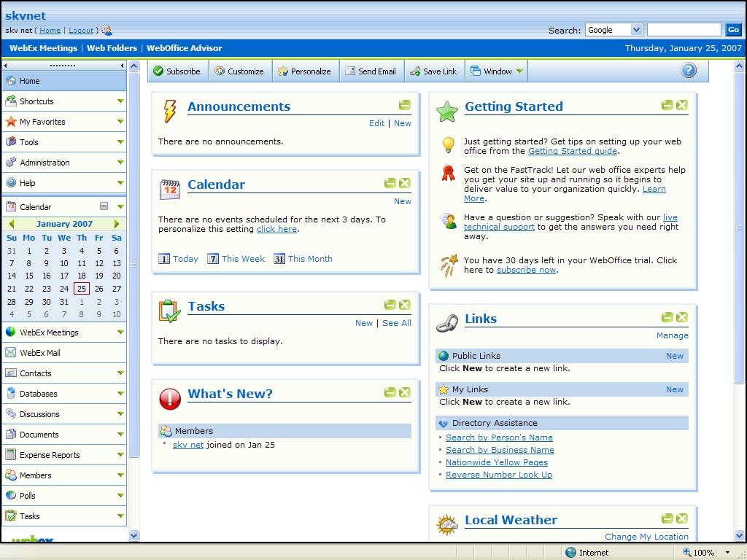Click the Go search button
Viewport: 747px width, 560px height.
pos(733,30)
